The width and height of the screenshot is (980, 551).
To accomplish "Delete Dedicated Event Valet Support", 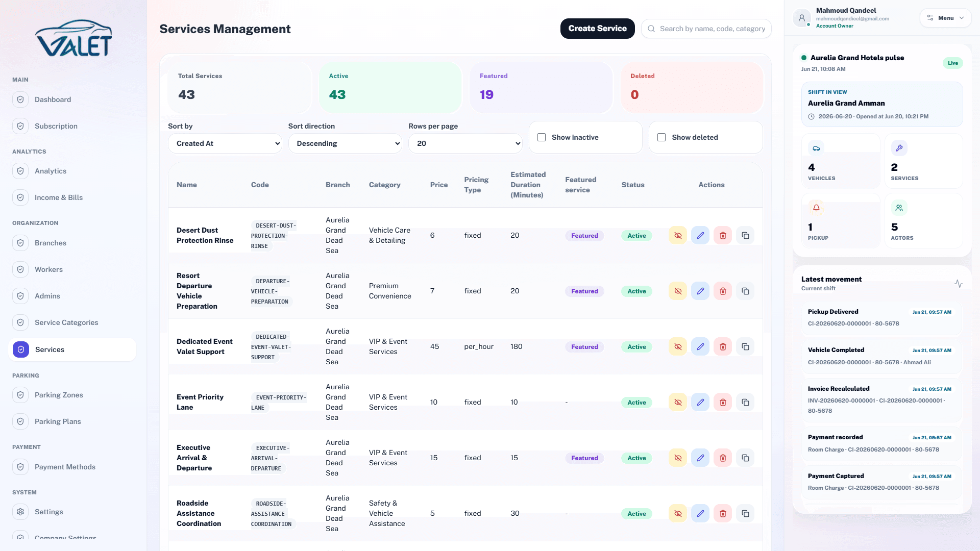I will pyautogui.click(x=723, y=346).
